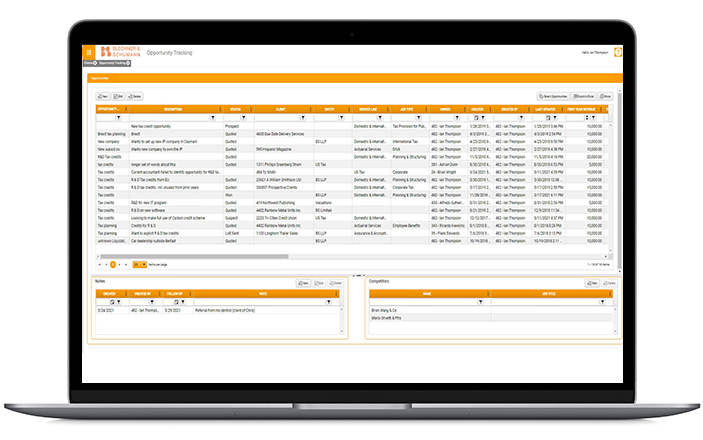The width and height of the screenshot is (703, 440).
Task: Select 'New tax credit opportunity' row
Action: click(x=352, y=126)
